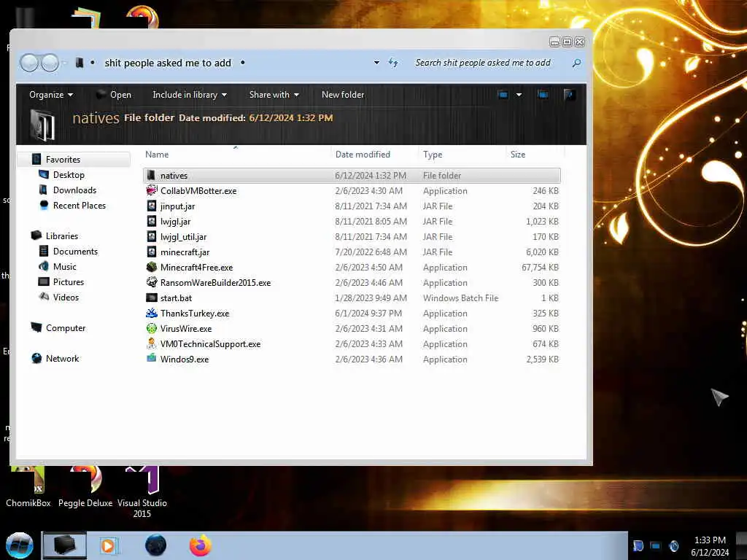747x560 pixels.
Task: Sort by the Date modified column header
Action: 363,155
